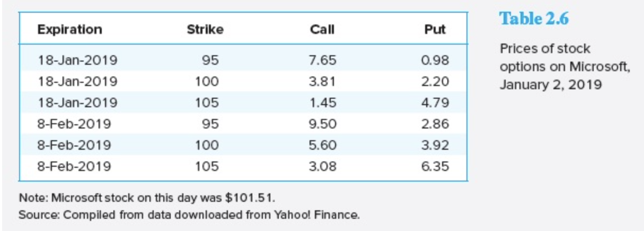Click the Expiration column header
The image size is (644, 231).
click(69, 29)
